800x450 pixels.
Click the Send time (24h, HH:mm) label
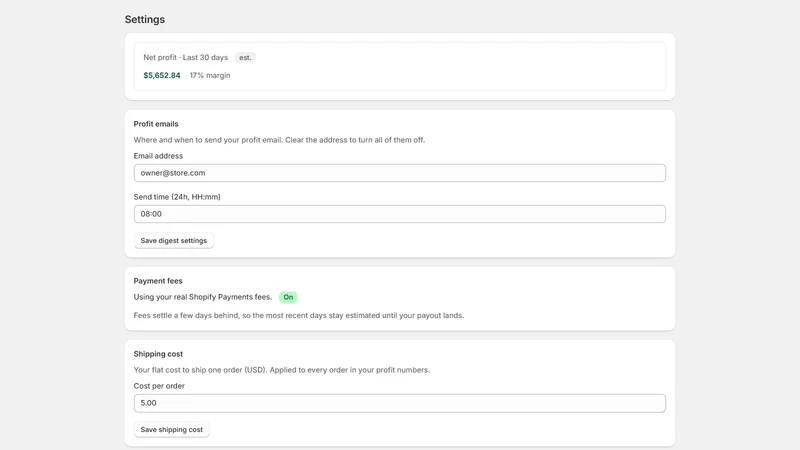tap(177, 196)
